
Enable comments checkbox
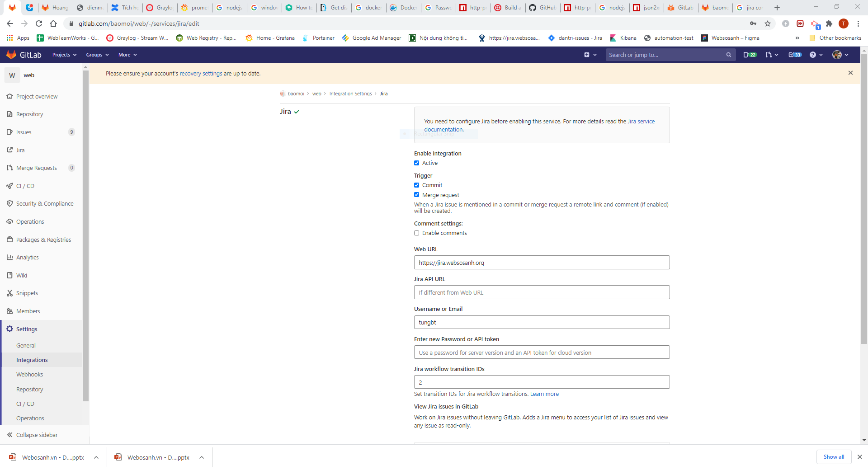pyautogui.click(x=417, y=233)
